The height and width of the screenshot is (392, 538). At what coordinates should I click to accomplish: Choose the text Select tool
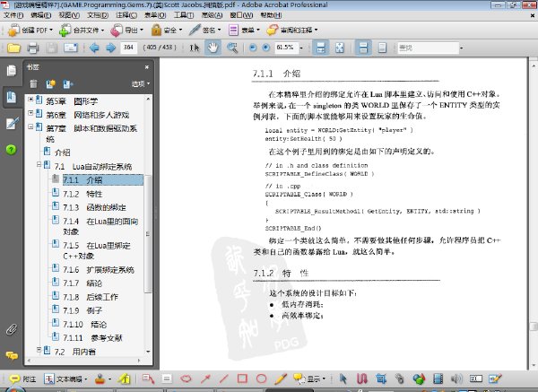tap(195, 48)
